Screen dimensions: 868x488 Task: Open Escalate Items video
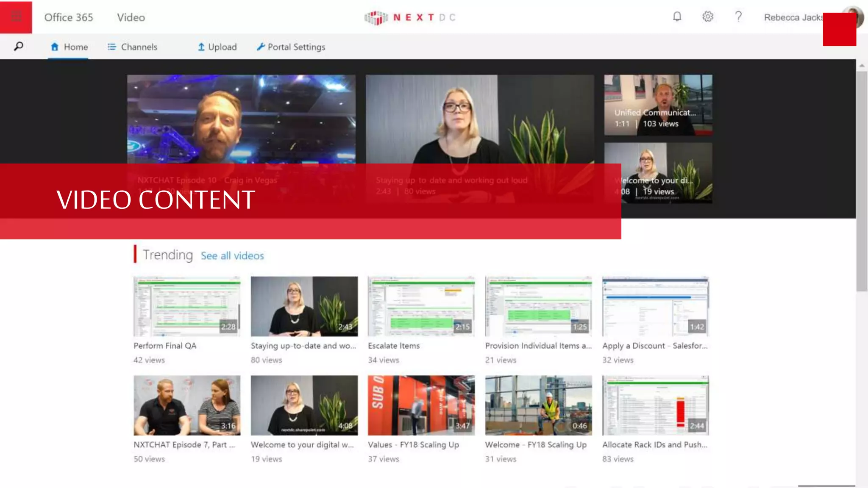421,306
